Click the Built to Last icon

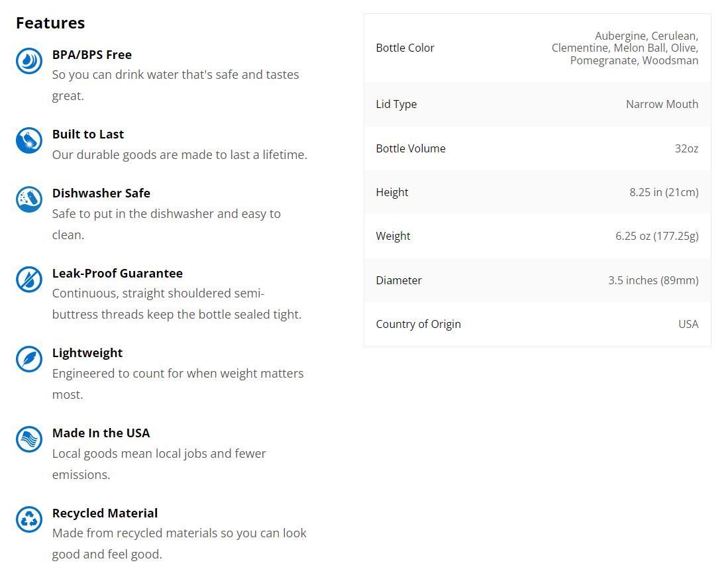coord(29,140)
